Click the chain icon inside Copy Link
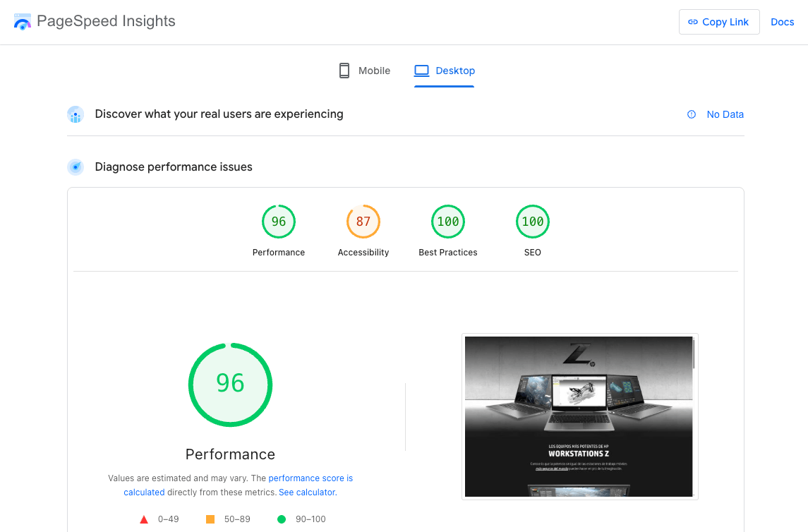808x532 pixels. coord(694,22)
